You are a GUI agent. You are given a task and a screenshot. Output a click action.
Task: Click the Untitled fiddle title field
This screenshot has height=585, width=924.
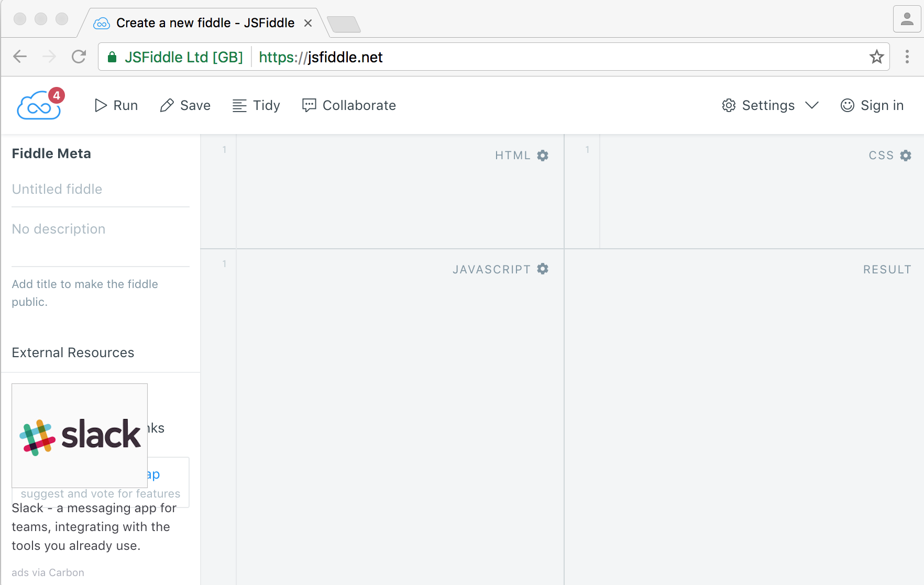pyautogui.click(x=100, y=189)
